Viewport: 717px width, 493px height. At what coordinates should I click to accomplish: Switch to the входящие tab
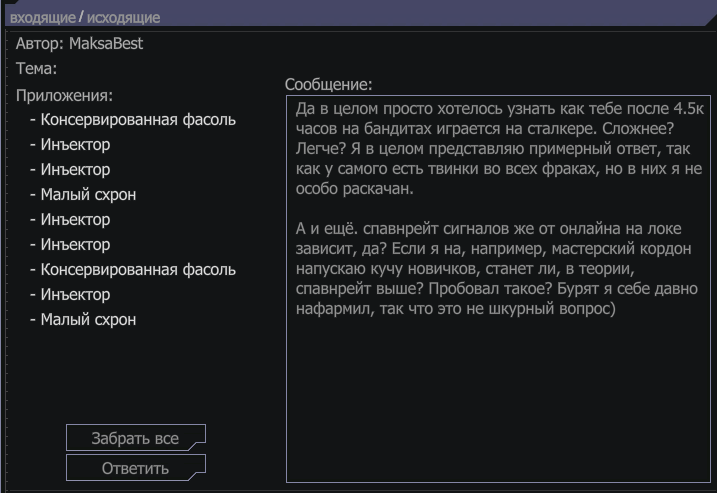[x=41, y=18]
